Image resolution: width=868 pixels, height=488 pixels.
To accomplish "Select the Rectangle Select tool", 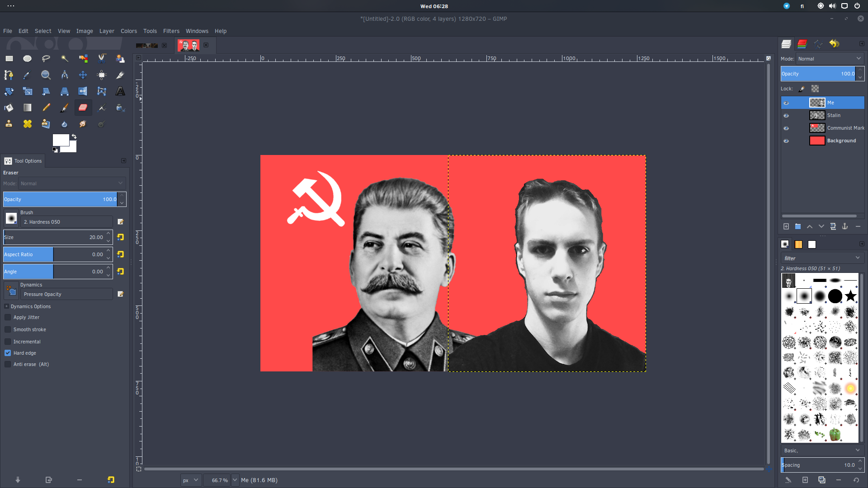I will [9, 58].
